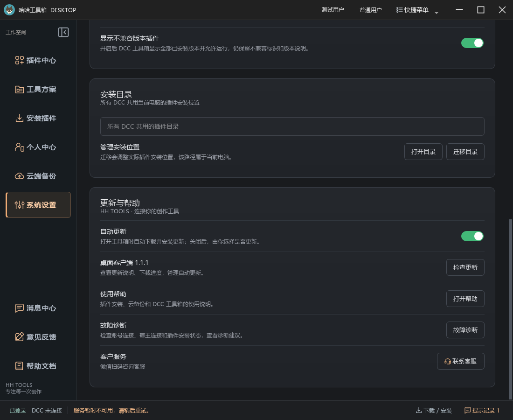513x420 pixels.
Task: Click the 服务暂时不可用,请稍后重试 message
Action: (111, 410)
